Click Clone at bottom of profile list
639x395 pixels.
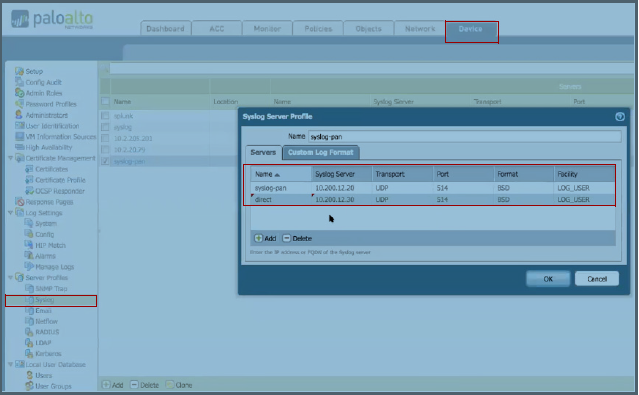click(x=179, y=385)
